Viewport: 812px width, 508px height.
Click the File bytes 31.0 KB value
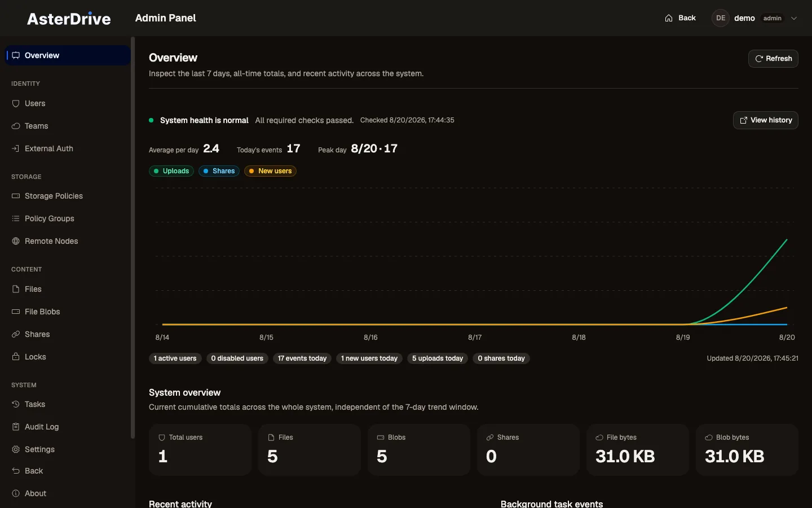(x=625, y=456)
